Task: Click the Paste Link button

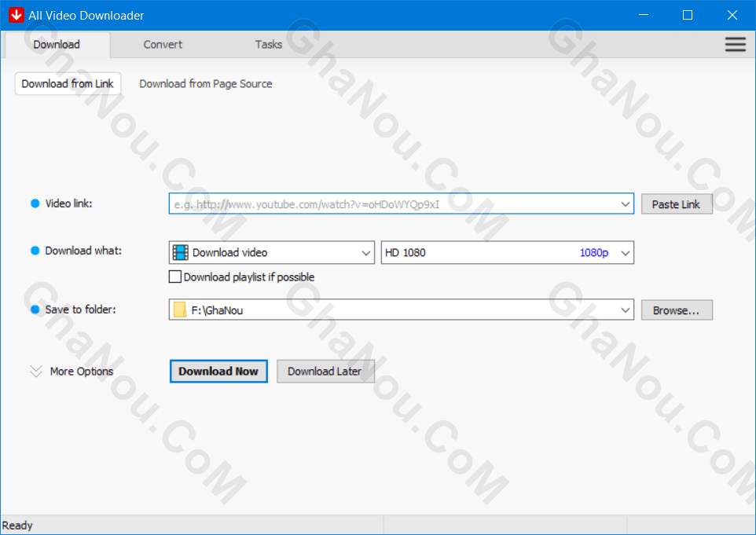Action: pyautogui.click(x=677, y=204)
